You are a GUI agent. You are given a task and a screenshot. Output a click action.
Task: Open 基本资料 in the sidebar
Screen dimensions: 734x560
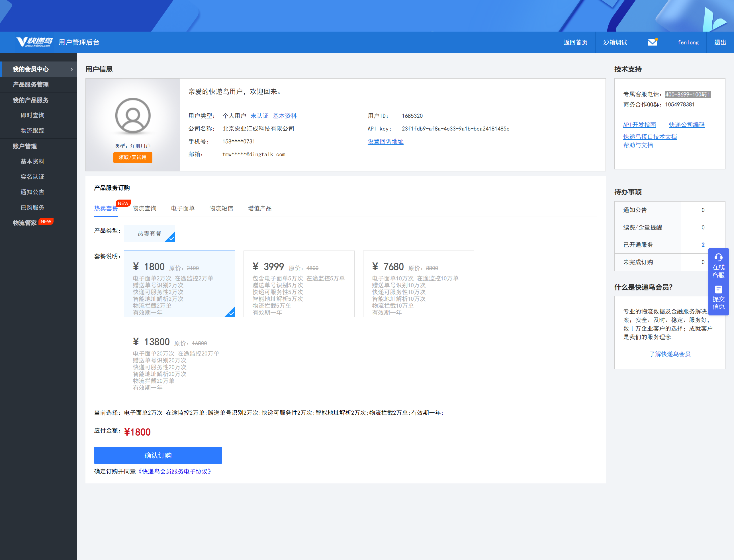[32, 161]
